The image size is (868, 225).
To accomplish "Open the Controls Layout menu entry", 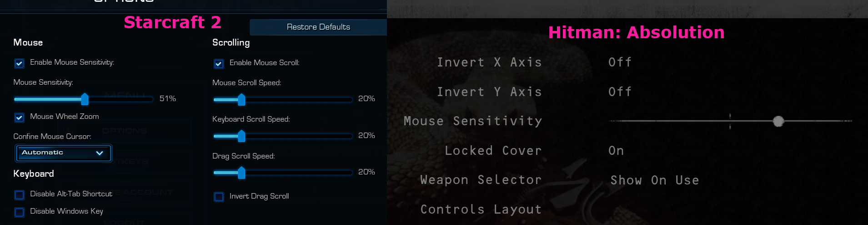I will click(x=481, y=210).
